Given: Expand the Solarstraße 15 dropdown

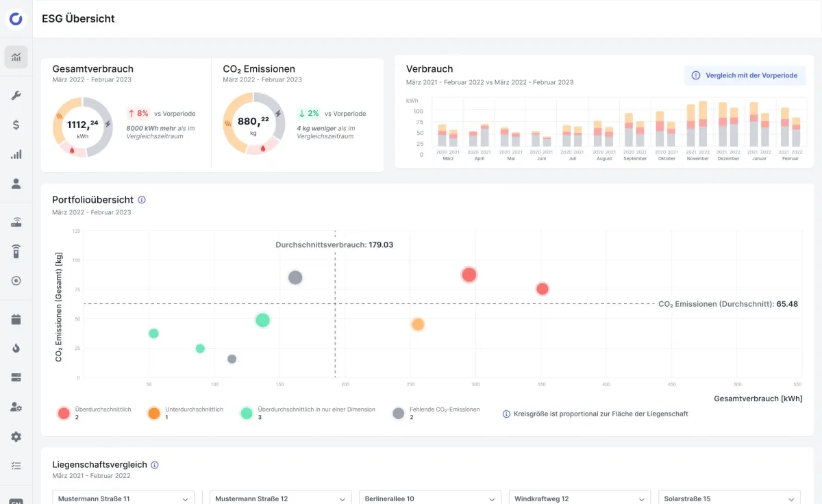Looking at the screenshot, I should click(x=729, y=499).
